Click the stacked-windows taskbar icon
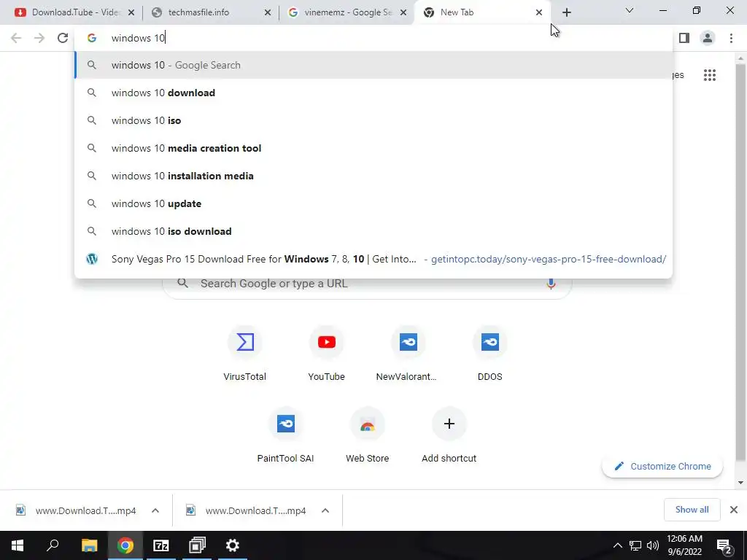This screenshot has width=747, height=560. 197,545
